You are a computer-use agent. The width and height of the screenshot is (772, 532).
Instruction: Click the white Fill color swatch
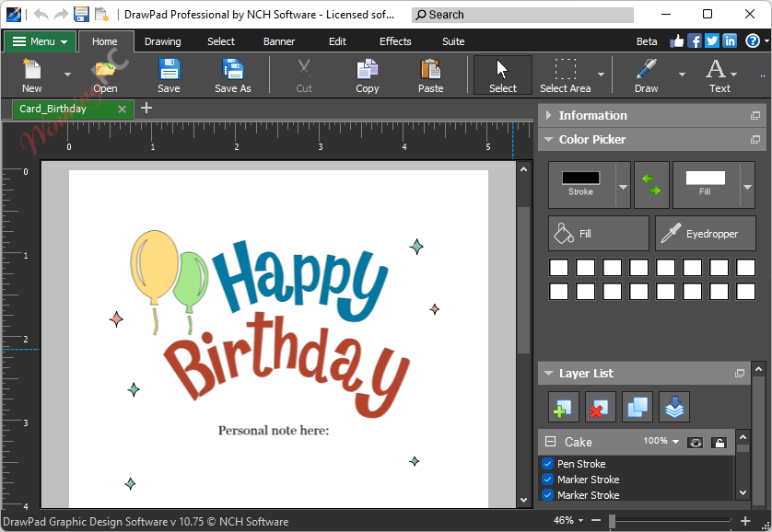pos(705,178)
